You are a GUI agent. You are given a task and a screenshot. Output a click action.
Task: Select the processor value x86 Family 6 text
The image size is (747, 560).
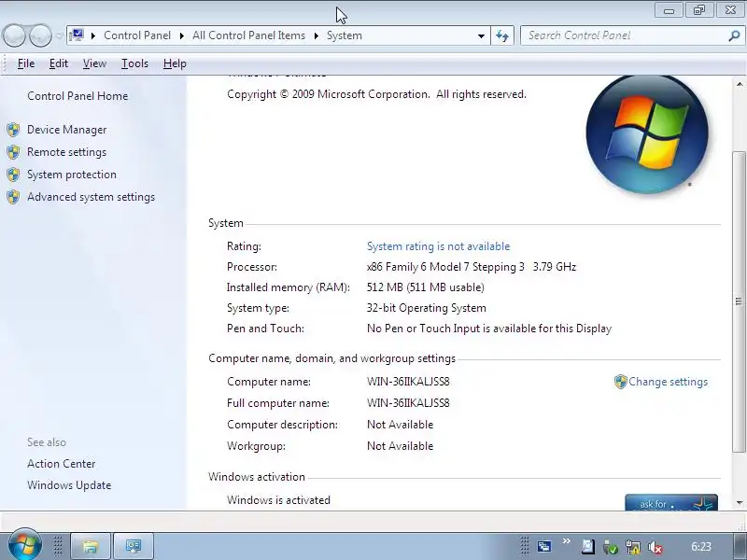coord(472,267)
